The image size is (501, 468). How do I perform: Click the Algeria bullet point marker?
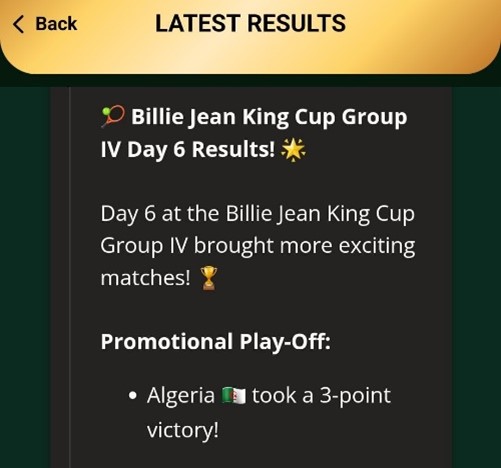coord(133,396)
